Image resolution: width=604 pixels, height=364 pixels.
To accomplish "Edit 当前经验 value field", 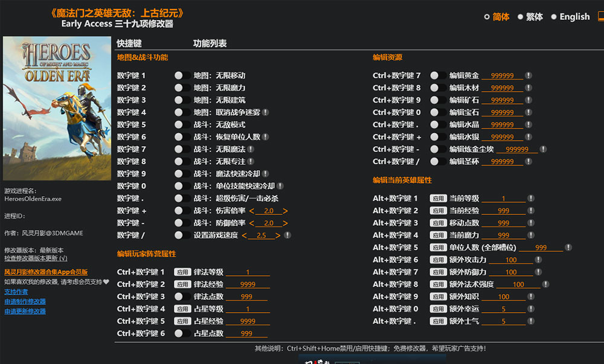I will (504, 211).
